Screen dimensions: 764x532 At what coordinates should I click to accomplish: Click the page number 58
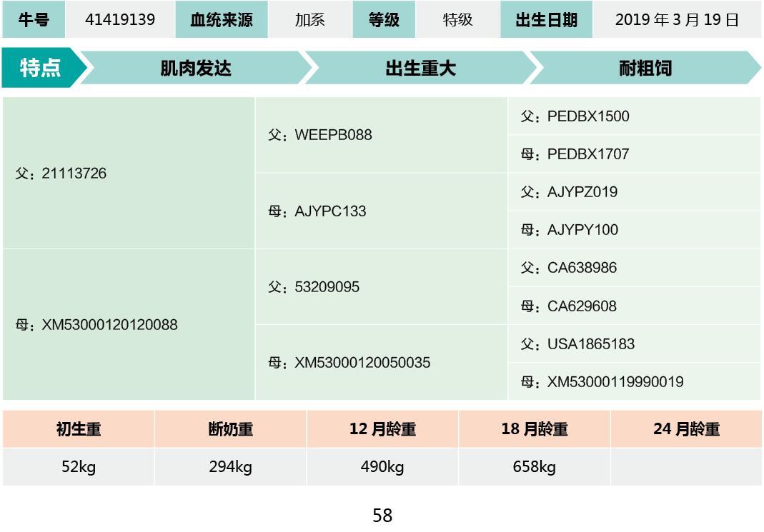tap(382, 516)
